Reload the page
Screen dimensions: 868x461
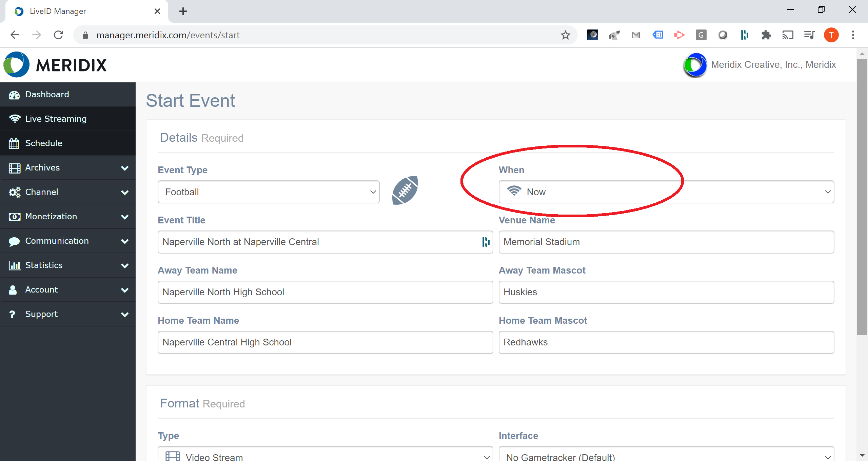click(x=59, y=35)
